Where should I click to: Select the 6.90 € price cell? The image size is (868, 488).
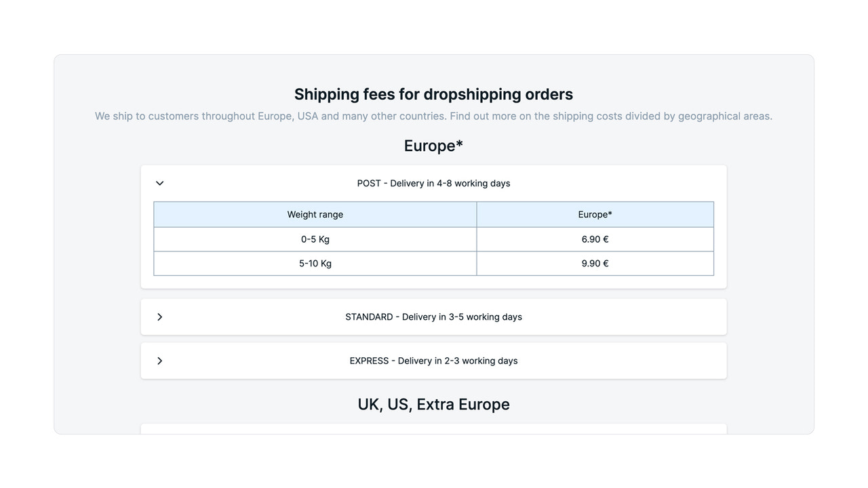[x=595, y=239]
